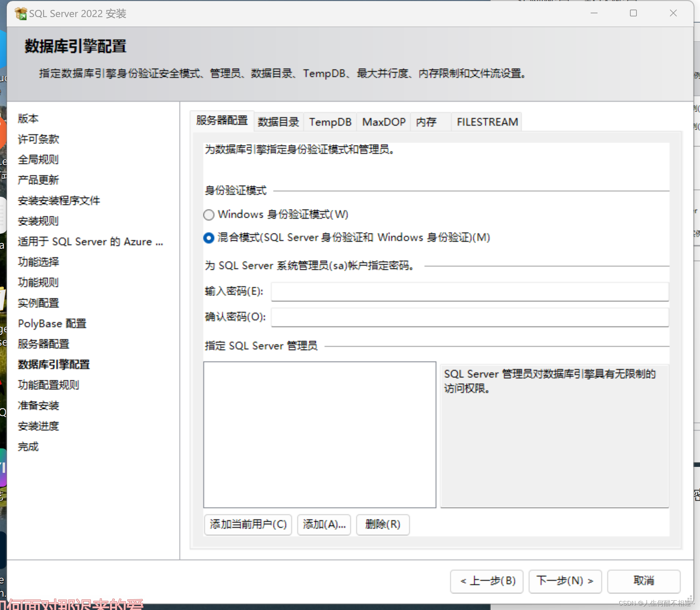Select 许可条款 step in the sidebar
Viewport: 700px width, 610px height.
[x=39, y=139]
